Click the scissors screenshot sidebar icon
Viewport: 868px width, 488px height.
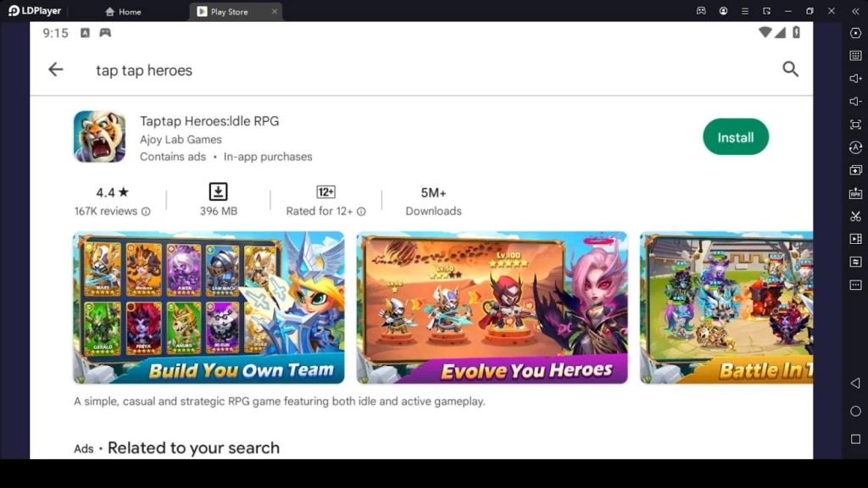855,216
